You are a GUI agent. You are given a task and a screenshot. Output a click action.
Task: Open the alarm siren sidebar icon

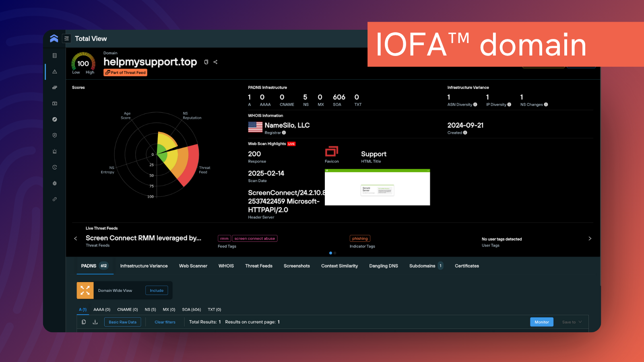click(x=55, y=151)
